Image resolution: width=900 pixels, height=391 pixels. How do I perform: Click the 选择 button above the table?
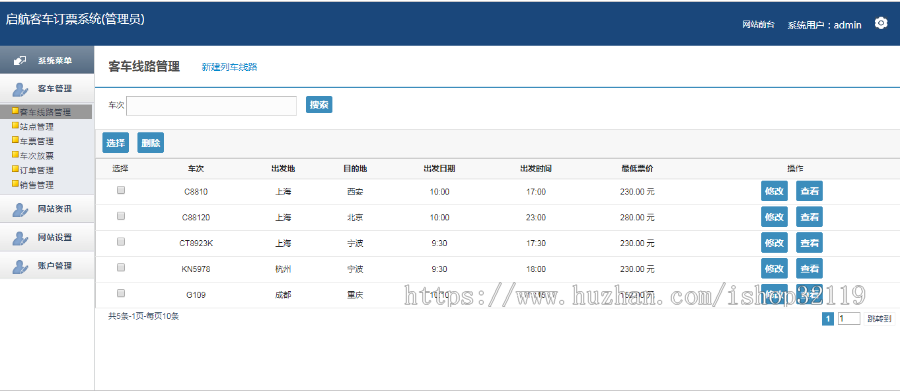pyautogui.click(x=115, y=143)
